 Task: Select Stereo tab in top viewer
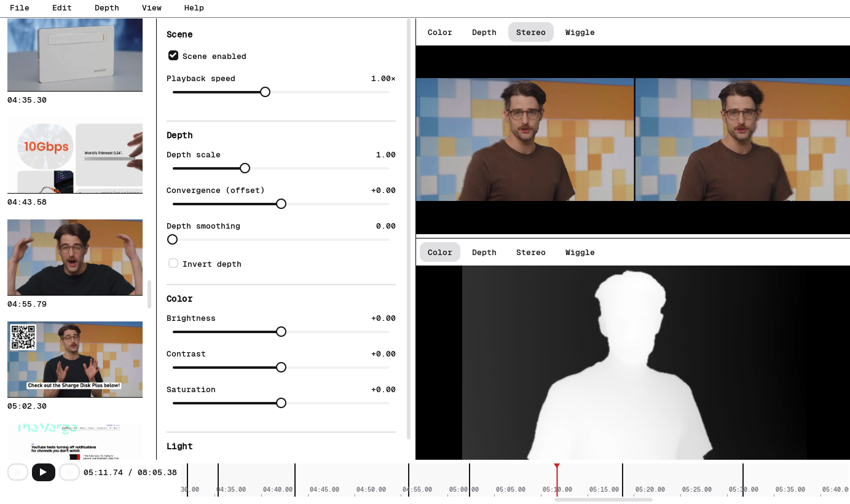click(531, 32)
